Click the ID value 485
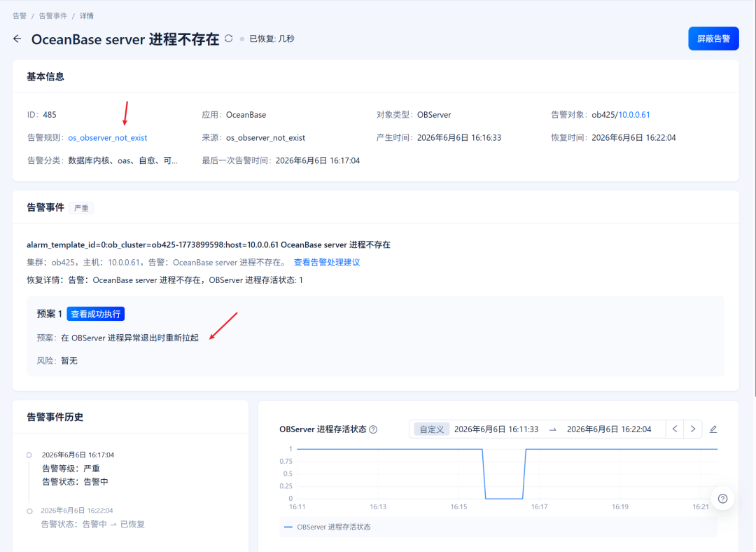This screenshot has width=756, height=552. point(50,115)
